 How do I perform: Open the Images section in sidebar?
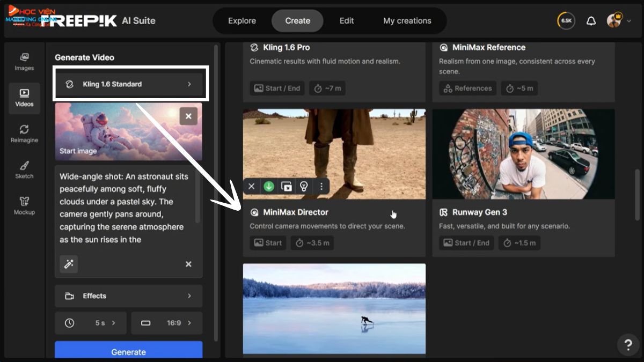24,62
